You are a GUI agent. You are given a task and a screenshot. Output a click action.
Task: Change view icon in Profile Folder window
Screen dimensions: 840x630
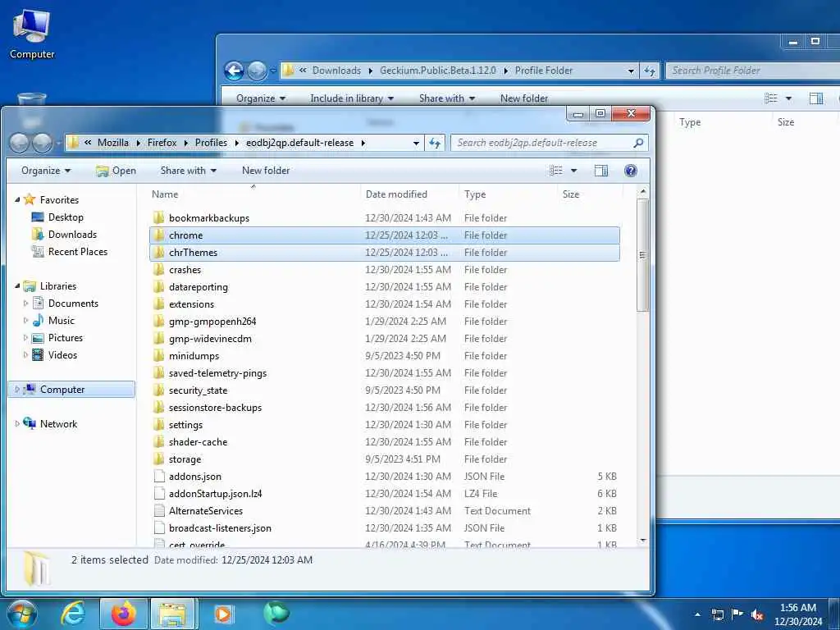pyautogui.click(x=771, y=98)
